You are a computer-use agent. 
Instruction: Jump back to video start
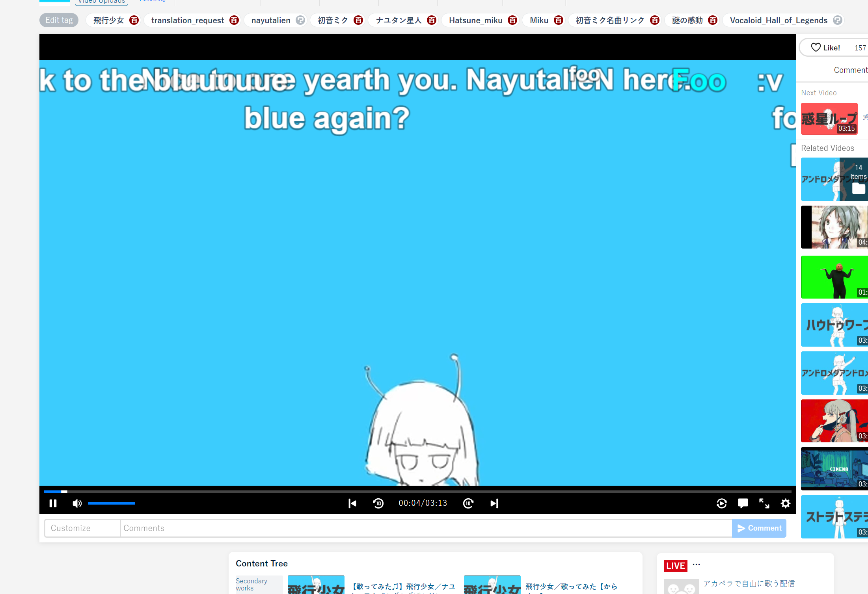[352, 503]
